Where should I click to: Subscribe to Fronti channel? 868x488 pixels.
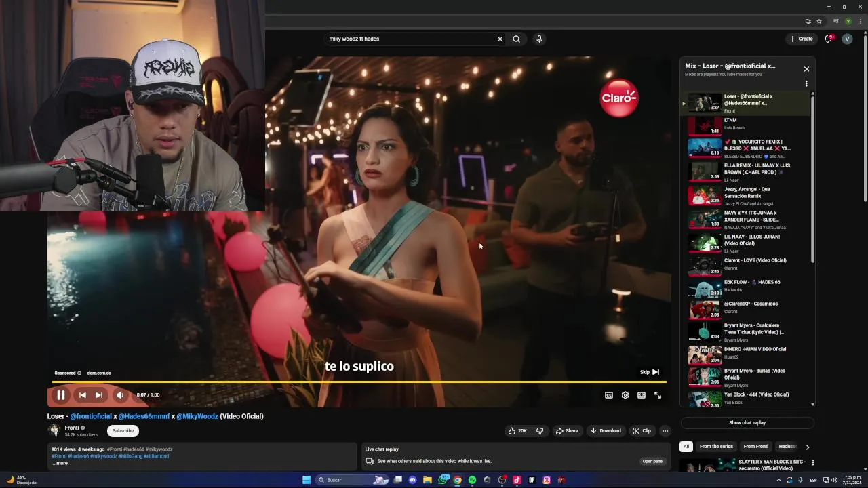[123, 430]
